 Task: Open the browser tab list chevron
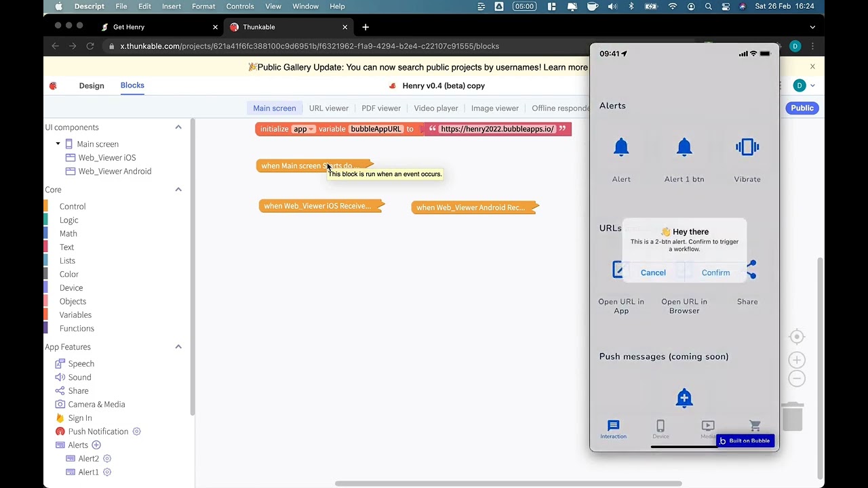(812, 27)
